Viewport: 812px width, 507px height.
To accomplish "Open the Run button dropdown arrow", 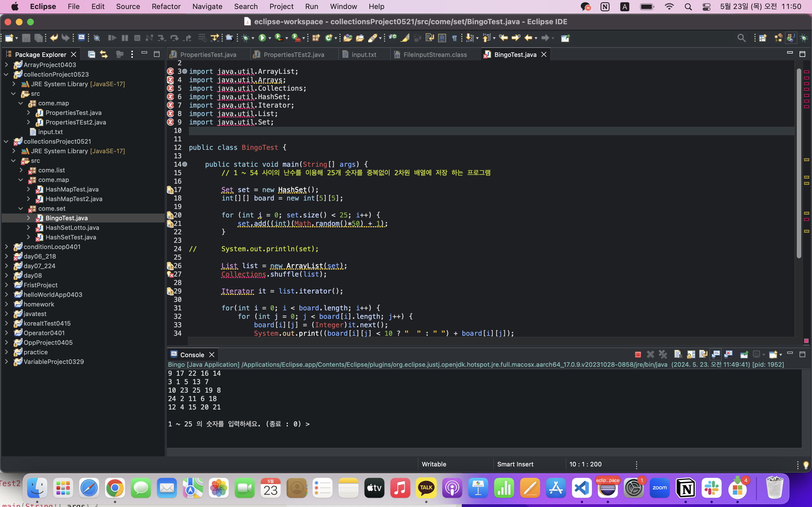I will 270,39.
